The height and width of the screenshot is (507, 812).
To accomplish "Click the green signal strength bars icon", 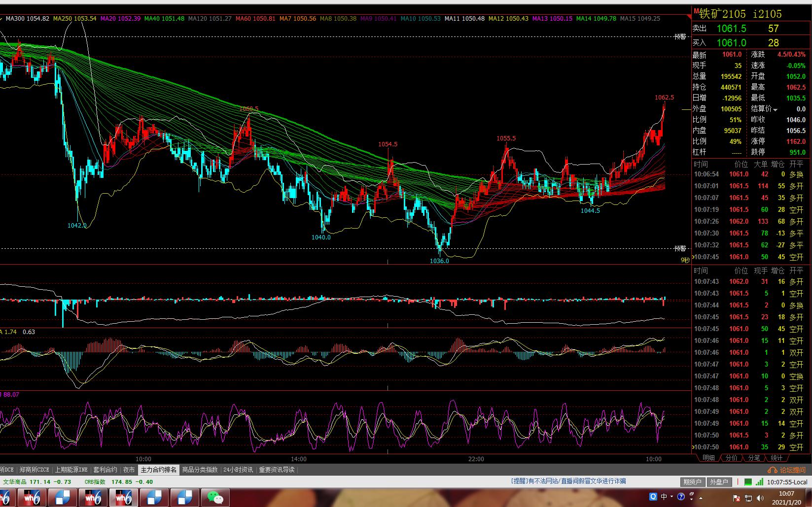I will 759,482.
